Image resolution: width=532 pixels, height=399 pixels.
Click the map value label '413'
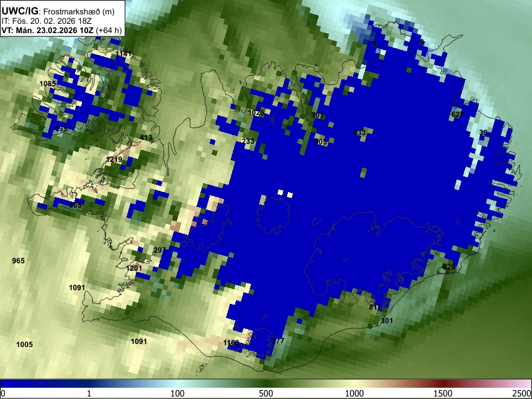(146, 138)
